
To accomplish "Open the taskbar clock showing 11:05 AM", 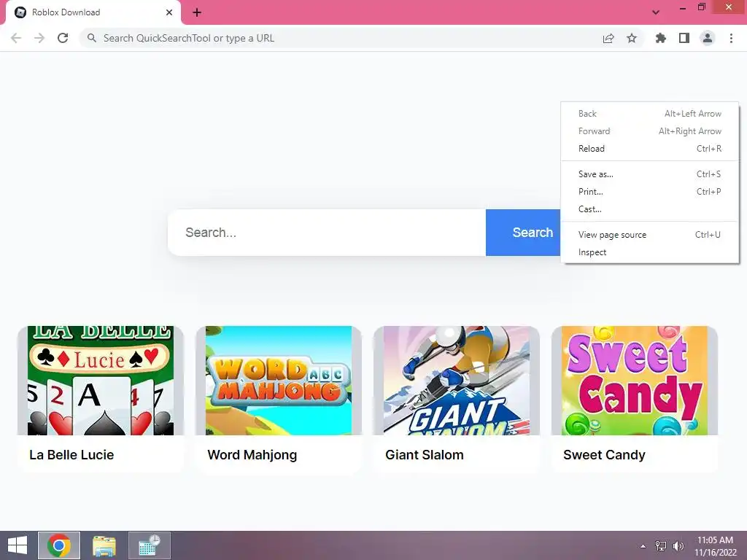I will 715,545.
